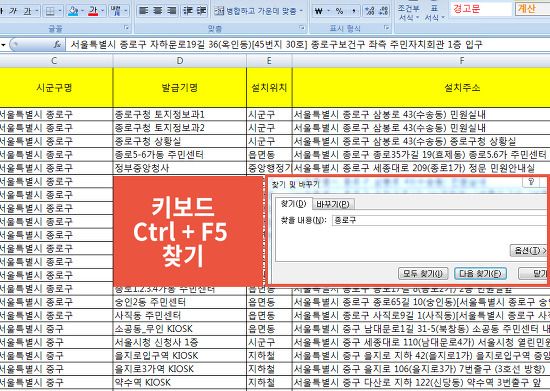Screen dimensions: 550x391
Task: Select 발급기명 header cell
Action: pos(180,87)
